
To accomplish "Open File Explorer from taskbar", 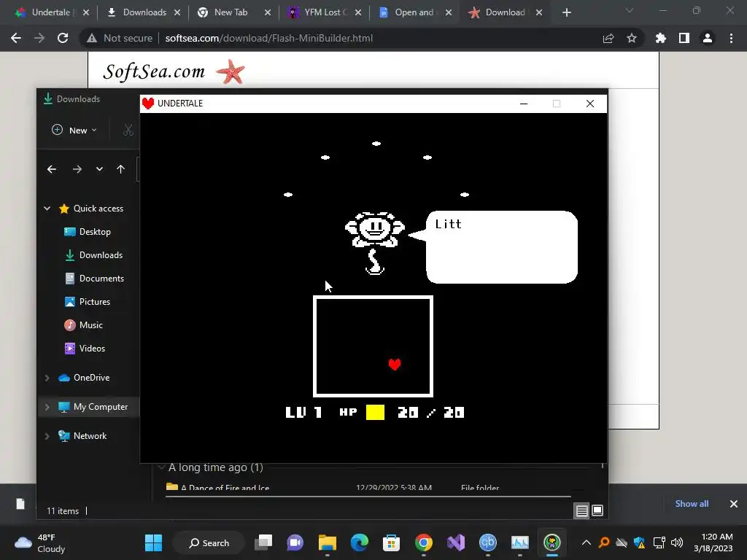I will (328, 542).
